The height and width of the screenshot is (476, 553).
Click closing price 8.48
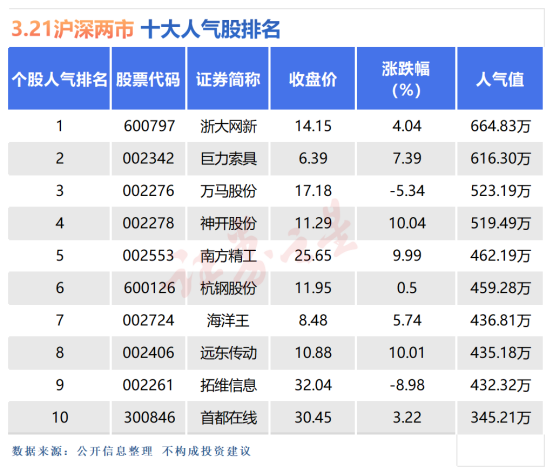(x=313, y=321)
